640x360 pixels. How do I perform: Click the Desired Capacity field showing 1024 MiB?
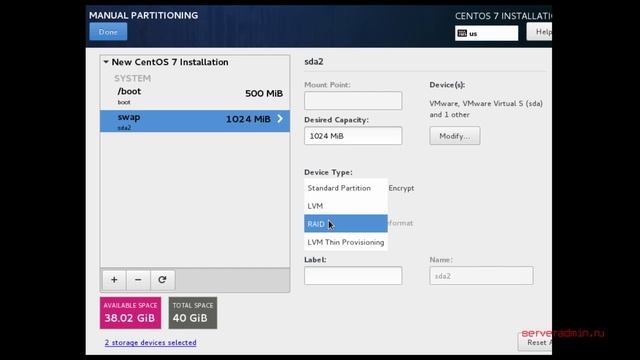tap(353, 136)
